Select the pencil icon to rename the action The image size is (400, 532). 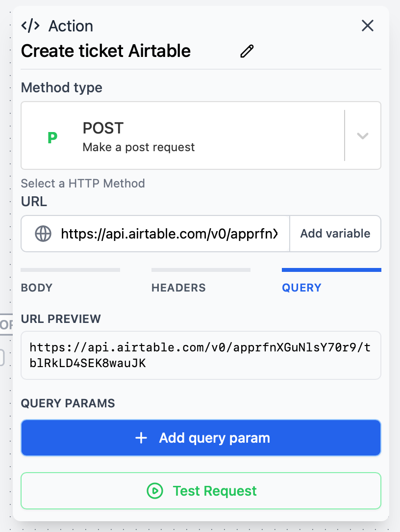click(247, 51)
